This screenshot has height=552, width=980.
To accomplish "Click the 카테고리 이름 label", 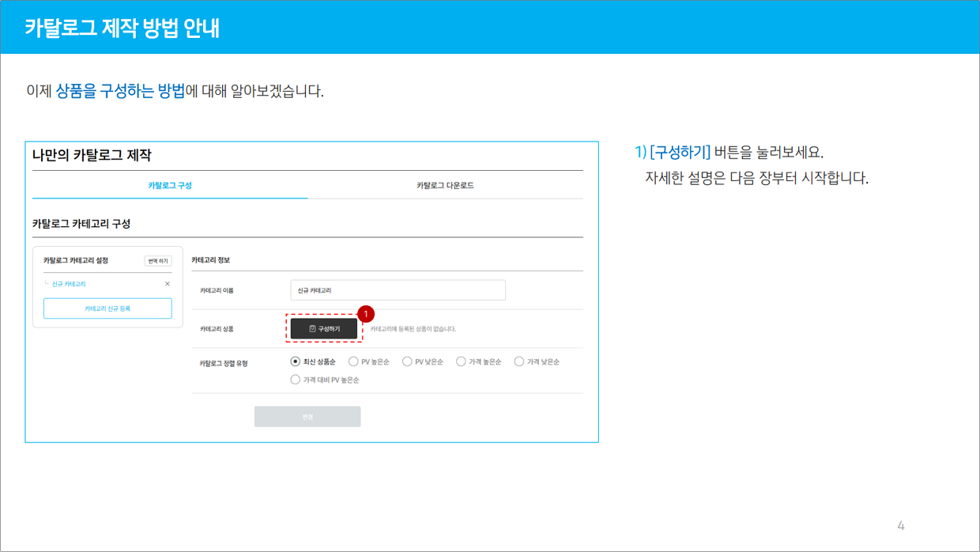I will coord(217,291).
